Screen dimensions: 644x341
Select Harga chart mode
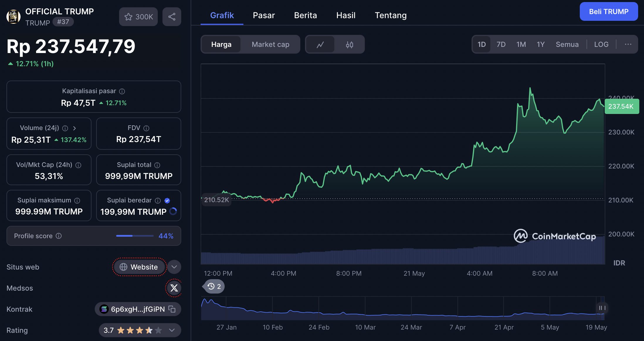tap(221, 45)
